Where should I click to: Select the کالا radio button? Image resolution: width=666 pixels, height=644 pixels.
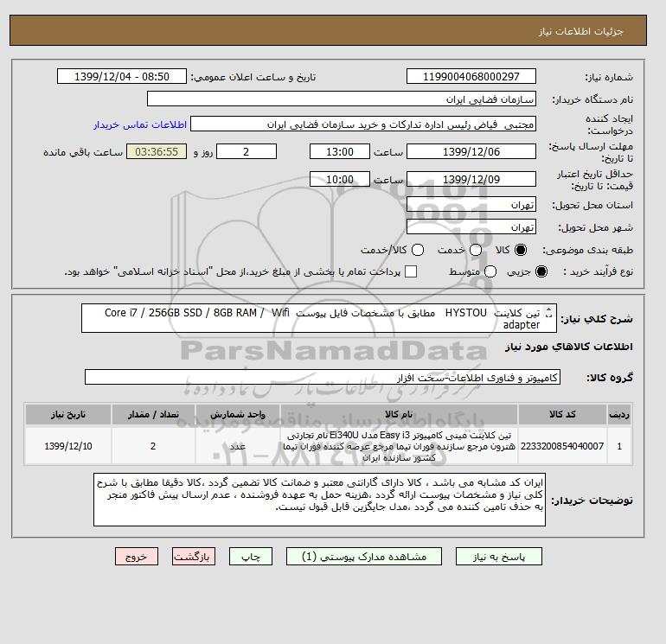(x=521, y=250)
